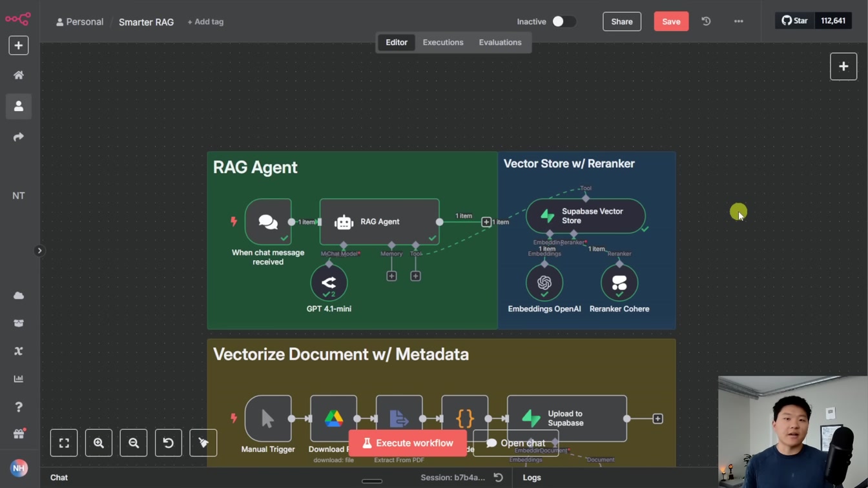This screenshot has width=868, height=488.
Task: Tidy up the workflow nodes
Action: coord(203,443)
